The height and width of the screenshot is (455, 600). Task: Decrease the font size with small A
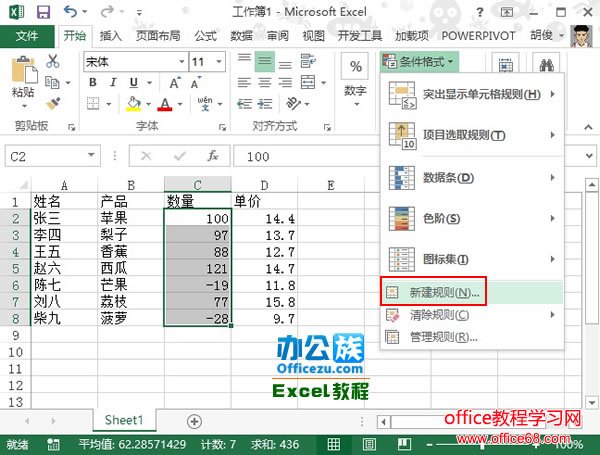point(196,83)
